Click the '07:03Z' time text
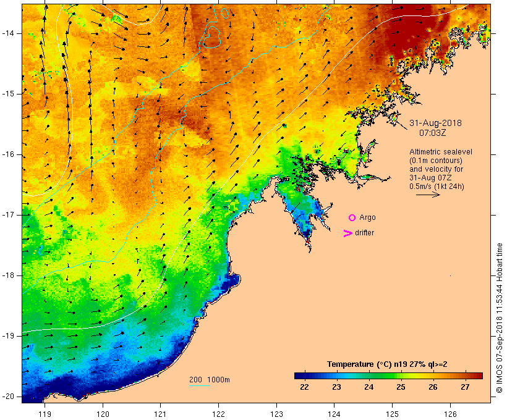The height and width of the screenshot is (420, 507). [433, 133]
